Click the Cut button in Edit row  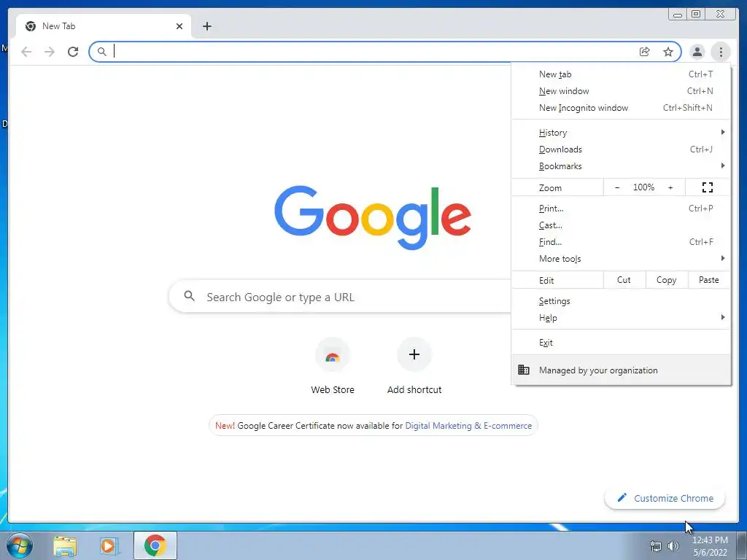click(624, 280)
